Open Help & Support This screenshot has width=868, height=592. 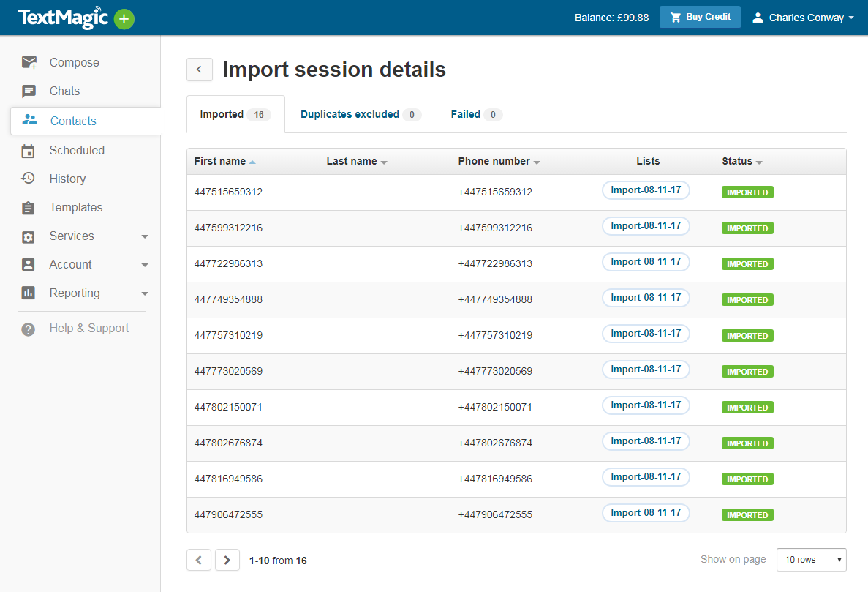pos(88,328)
